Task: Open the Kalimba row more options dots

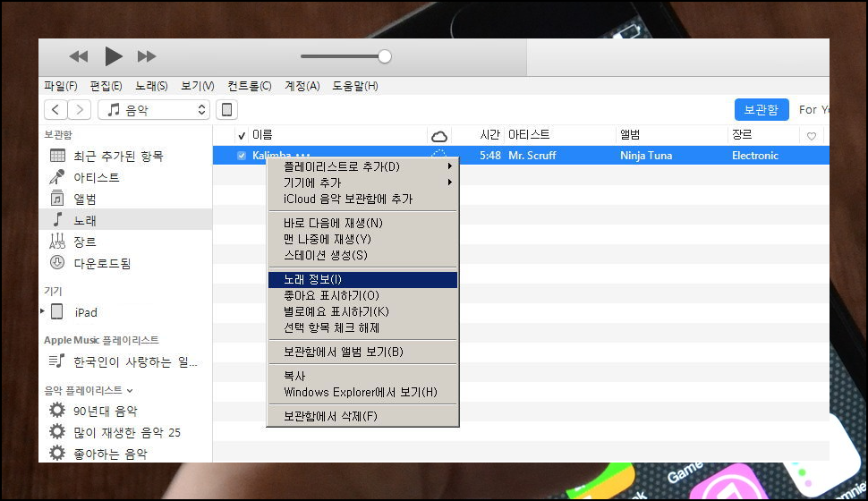Action: pos(302,156)
